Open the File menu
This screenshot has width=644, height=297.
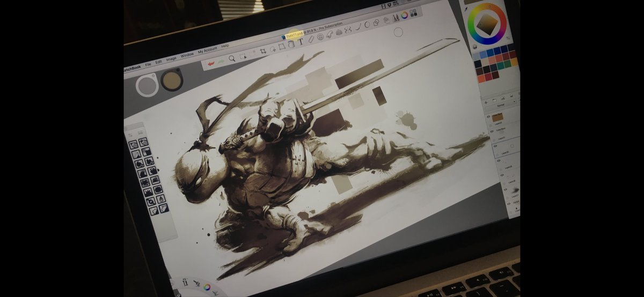coord(148,64)
